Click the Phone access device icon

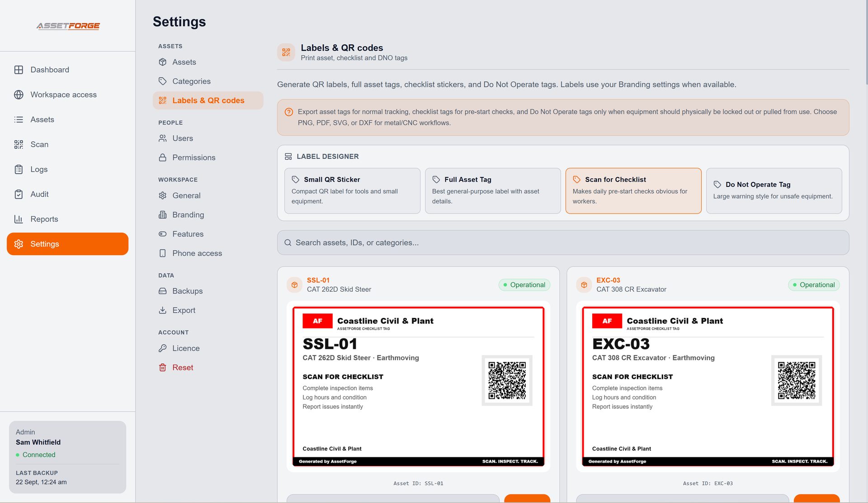tap(163, 253)
